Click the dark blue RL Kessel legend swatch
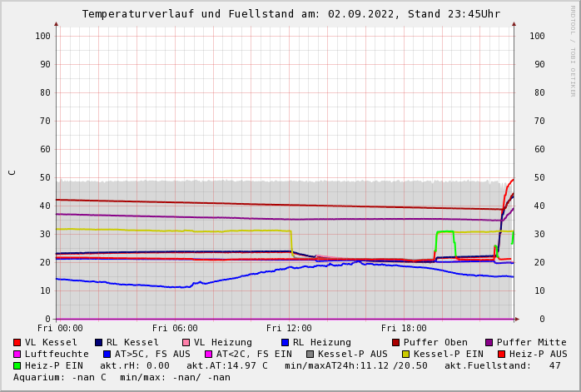The image size is (581, 392). [x=98, y=342]
